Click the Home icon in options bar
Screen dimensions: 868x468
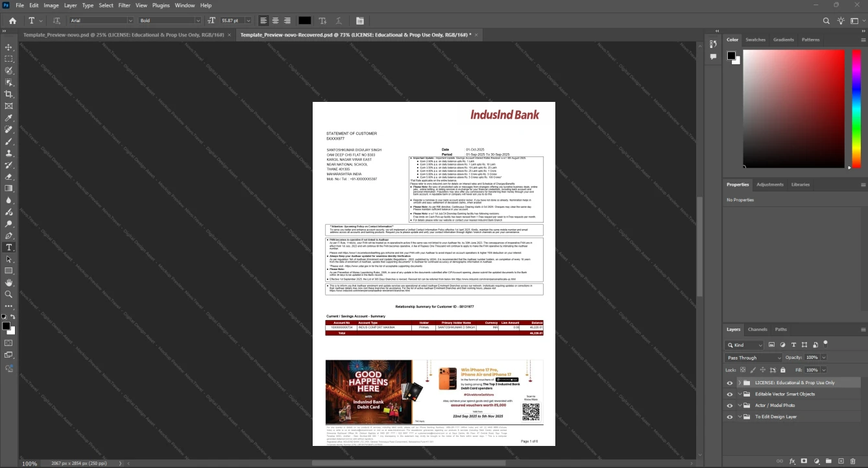tap(12, 21)
